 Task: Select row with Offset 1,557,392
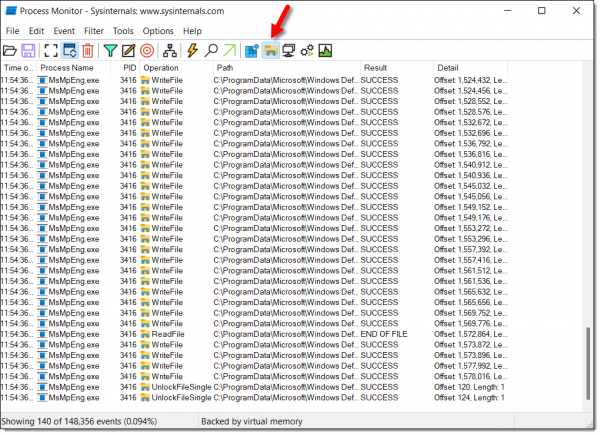[254, 249]
